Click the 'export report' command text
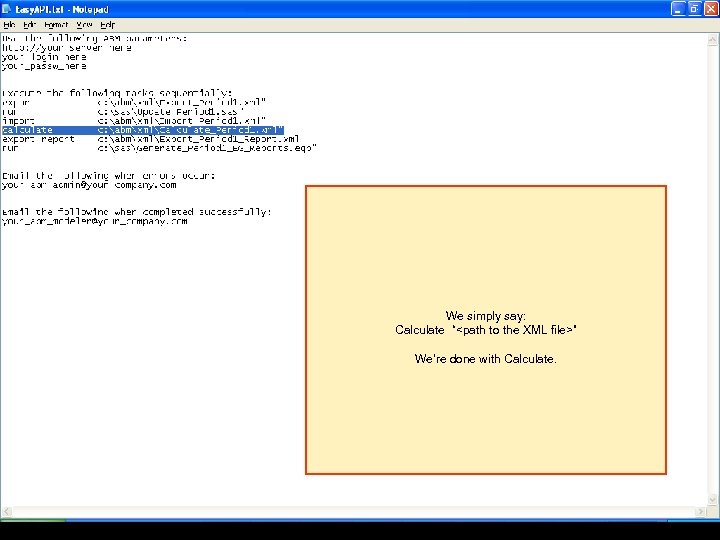Viewport: 720px width, 540px height. point(38,139)
